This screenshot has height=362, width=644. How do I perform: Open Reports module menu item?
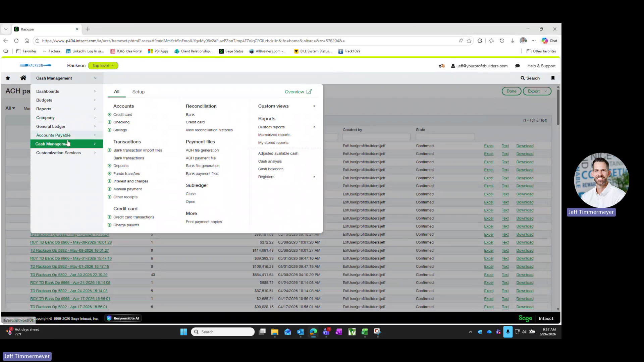point(66,109)
